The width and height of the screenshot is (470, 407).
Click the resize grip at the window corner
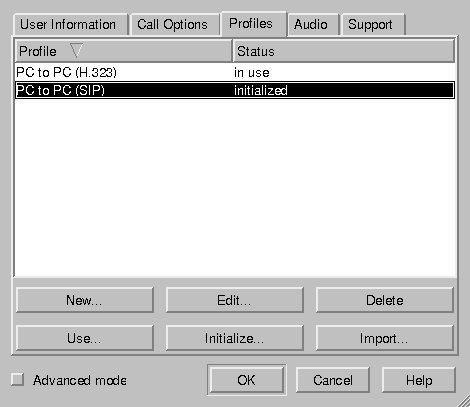click(463, 400)
